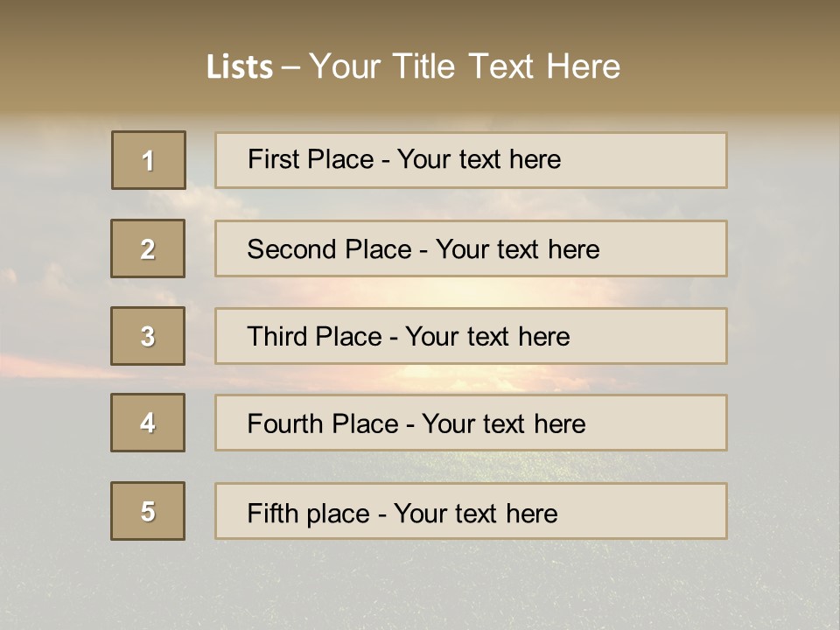The image size is (840, 630).
Task: Click the number 5 box
Action: point(148,511)
